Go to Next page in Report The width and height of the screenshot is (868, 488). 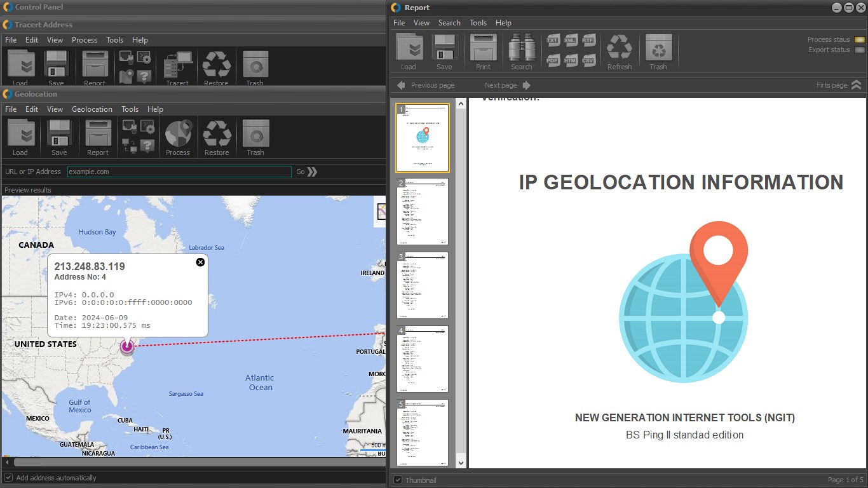[508, 85]
